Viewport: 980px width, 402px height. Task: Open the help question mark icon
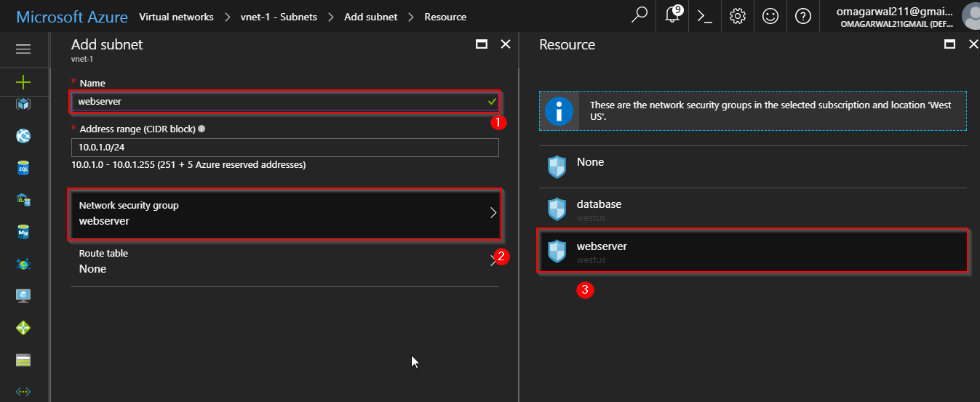803,15
